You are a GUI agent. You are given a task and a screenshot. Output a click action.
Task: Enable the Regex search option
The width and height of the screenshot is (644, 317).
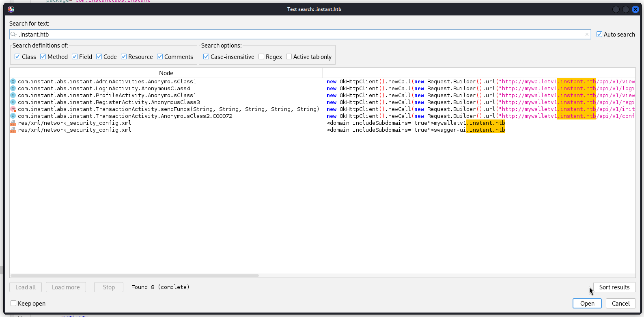point(261,56)
